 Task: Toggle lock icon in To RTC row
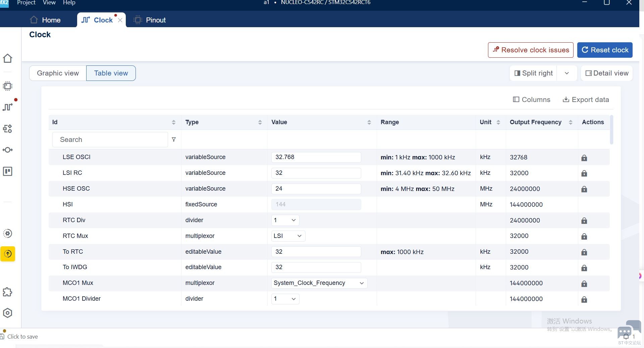coord(584,252)
